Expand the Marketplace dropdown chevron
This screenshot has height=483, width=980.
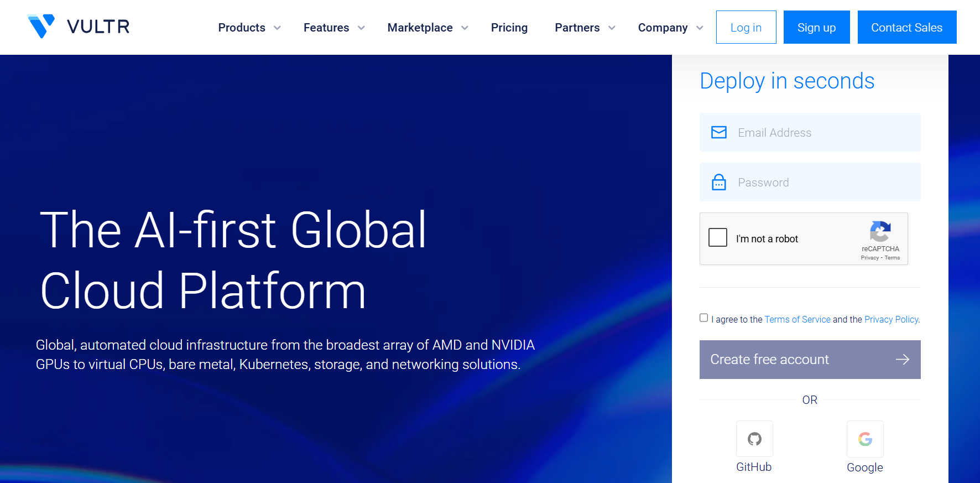tap(465, 28)
